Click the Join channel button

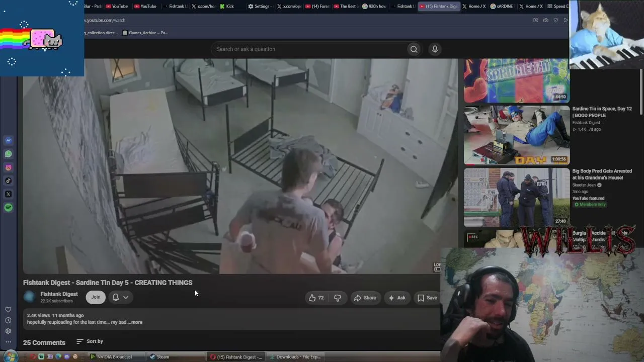[x=96, y=297]
